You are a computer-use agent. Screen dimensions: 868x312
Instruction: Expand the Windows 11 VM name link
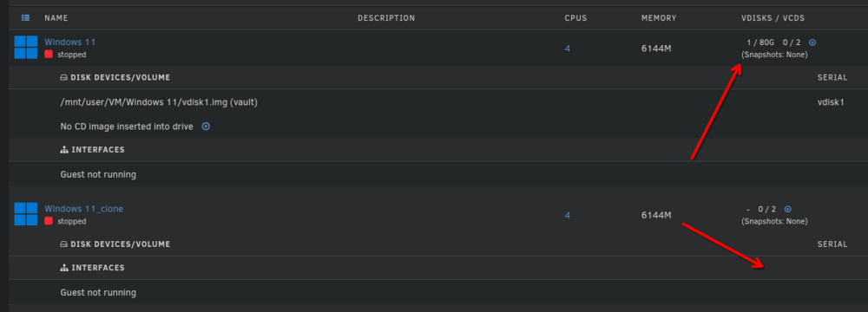click(69, 42)
